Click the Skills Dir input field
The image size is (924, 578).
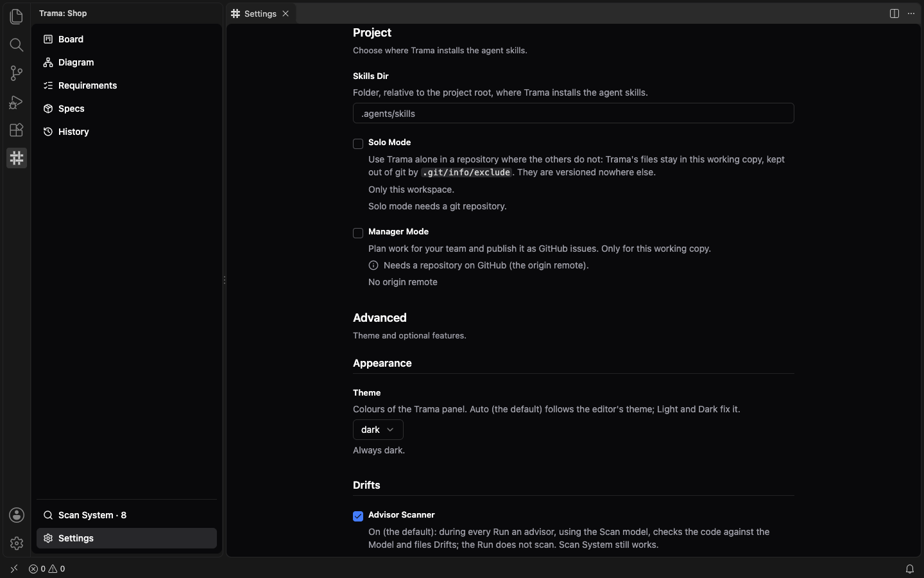574,114
